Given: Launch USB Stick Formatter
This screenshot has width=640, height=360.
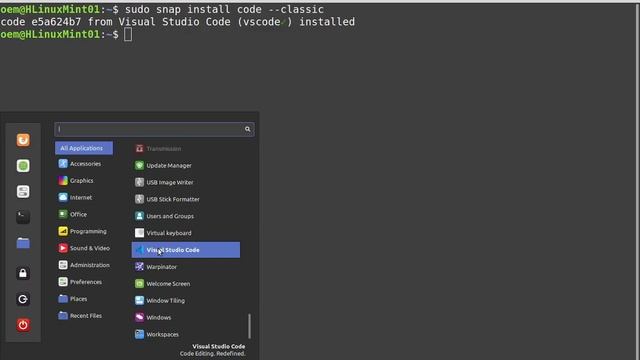Looking at the screenshot, I should pos(186,199).
